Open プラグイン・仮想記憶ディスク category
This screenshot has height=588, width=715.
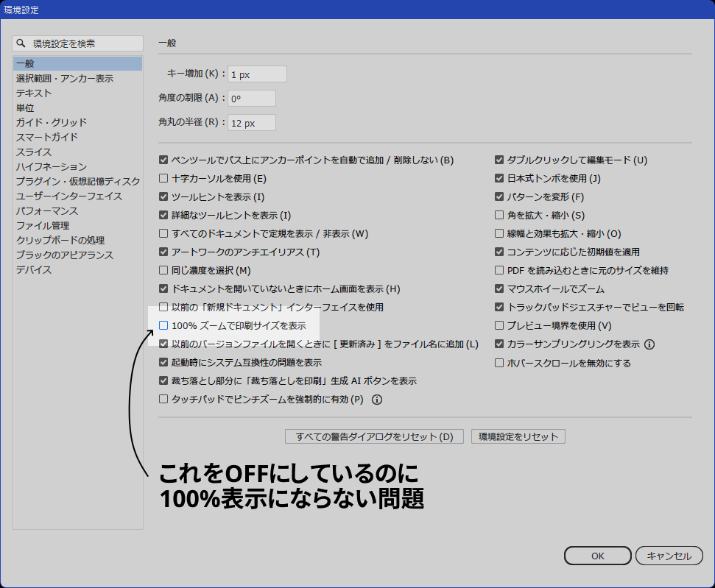pos(78,182)
